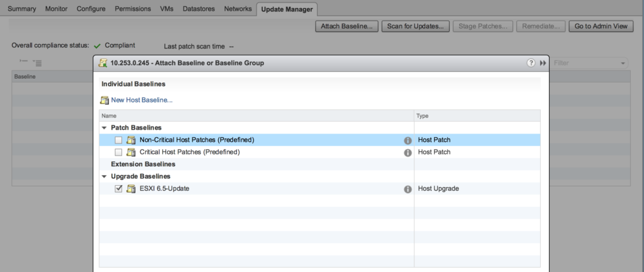The image size is (644, 272).
Task: Collapse the Upgrade Baselines group
Action: tap(104, 176)
